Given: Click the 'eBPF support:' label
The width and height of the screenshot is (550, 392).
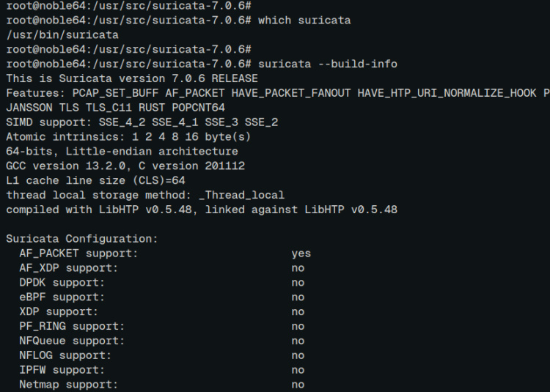Looking at the screenshot, I should pyautogui.click(x=62, y=297).
